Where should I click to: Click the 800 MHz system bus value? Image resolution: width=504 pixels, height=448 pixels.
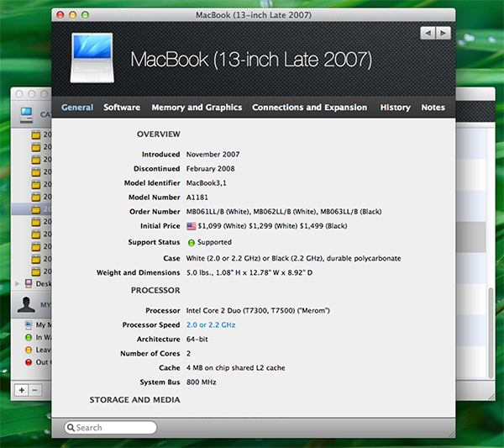202,382
